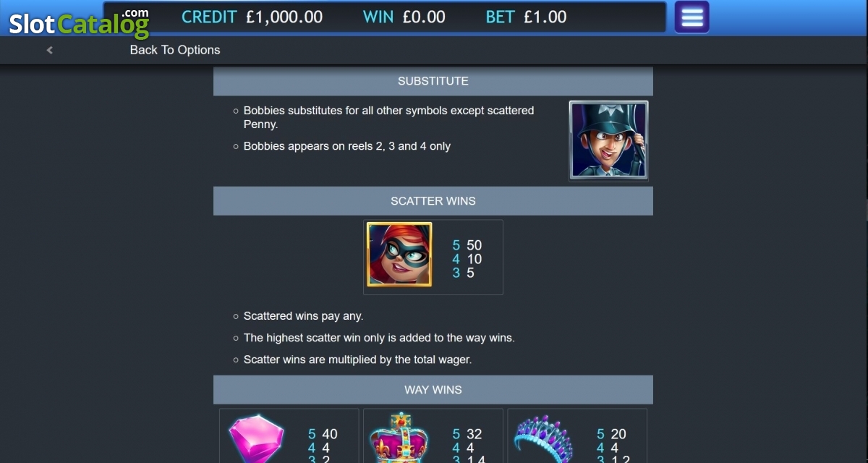
Task: Click the crown payout 5 32 value
Action: tap(467, 434)
